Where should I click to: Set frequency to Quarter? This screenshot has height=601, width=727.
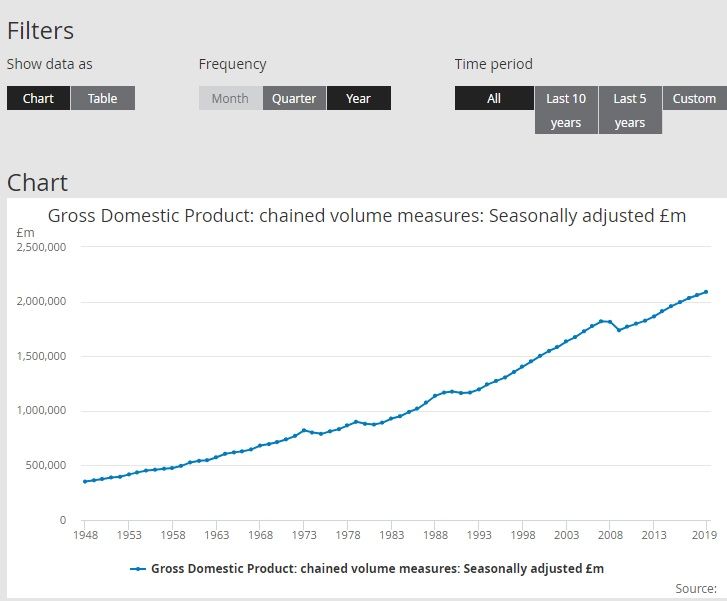click(294, 98)
